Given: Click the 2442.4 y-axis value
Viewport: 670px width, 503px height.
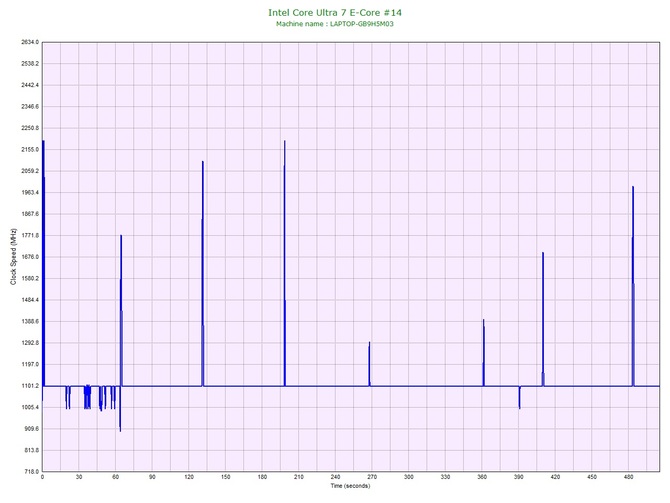Looking at the screenshot, I should pyautogui.click(x=30, y=85).
